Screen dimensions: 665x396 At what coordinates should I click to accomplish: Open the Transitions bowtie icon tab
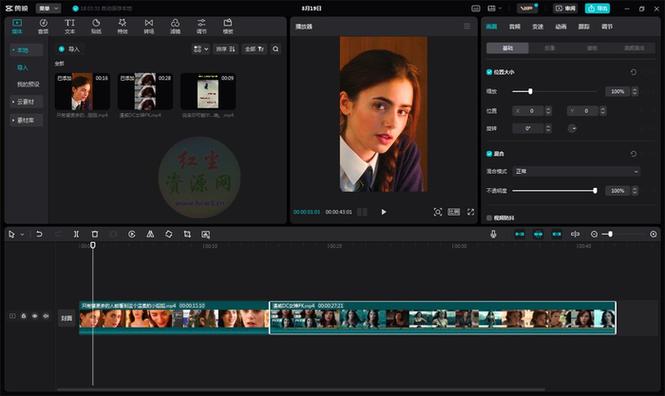coord(149,26)
